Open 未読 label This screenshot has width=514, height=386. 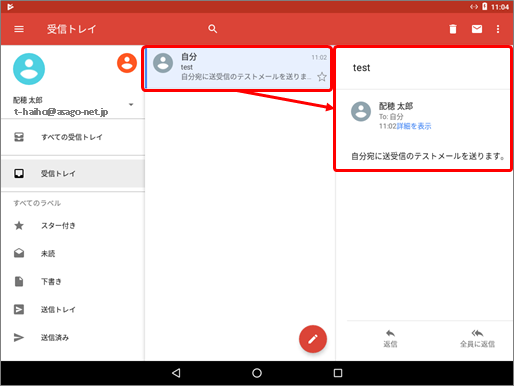73,254
